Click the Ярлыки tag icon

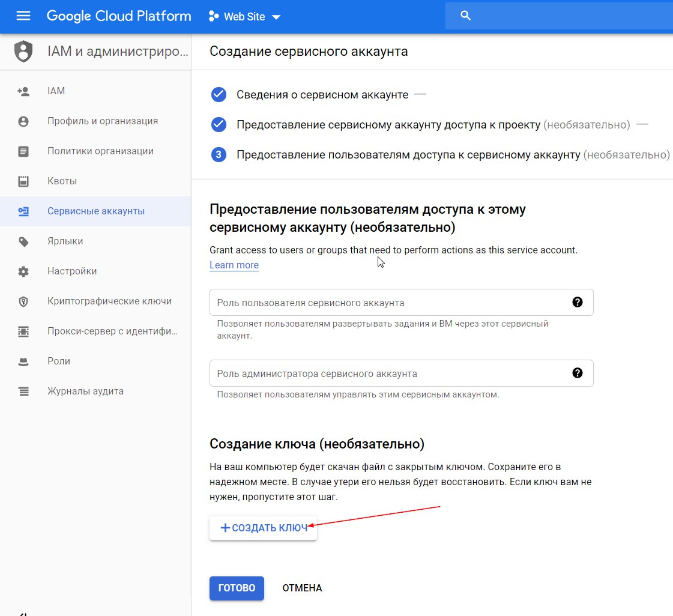[x=23, y=242]
